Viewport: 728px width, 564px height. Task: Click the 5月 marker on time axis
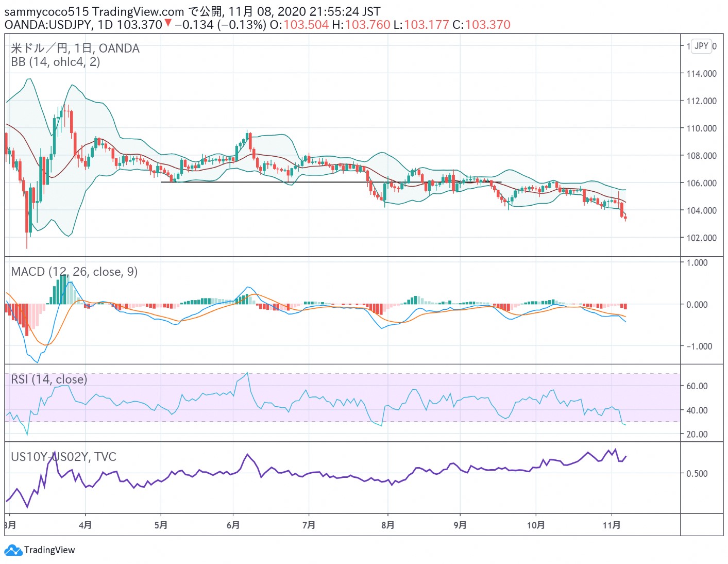(161, 525)
